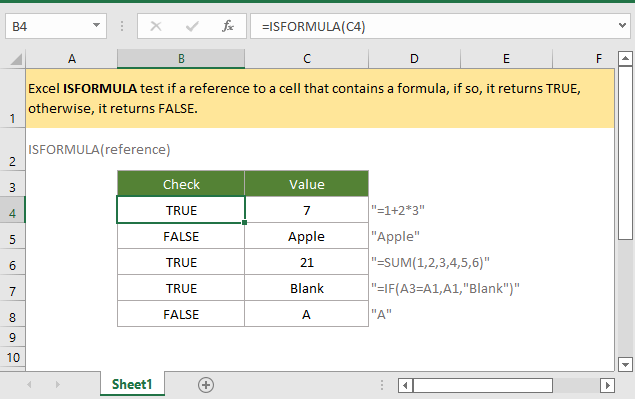Viewport: 635px width, 399px height.
Task: Select TRUE cell next to Blank
Action: (181, 288)
